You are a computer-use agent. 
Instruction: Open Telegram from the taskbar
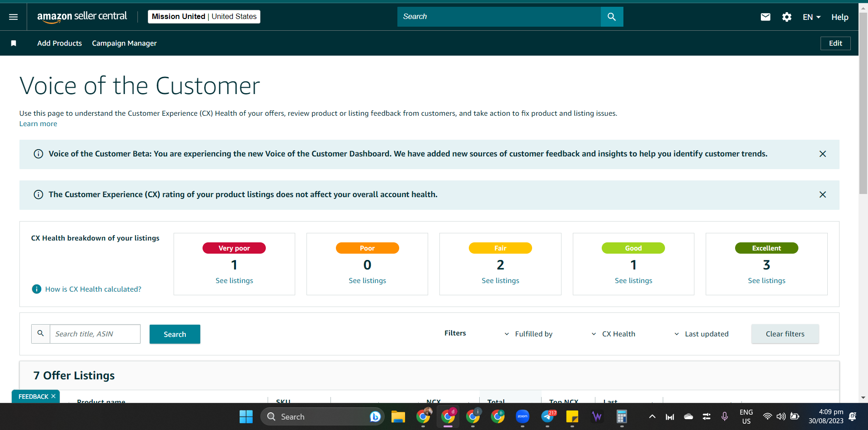click(547, 416)
